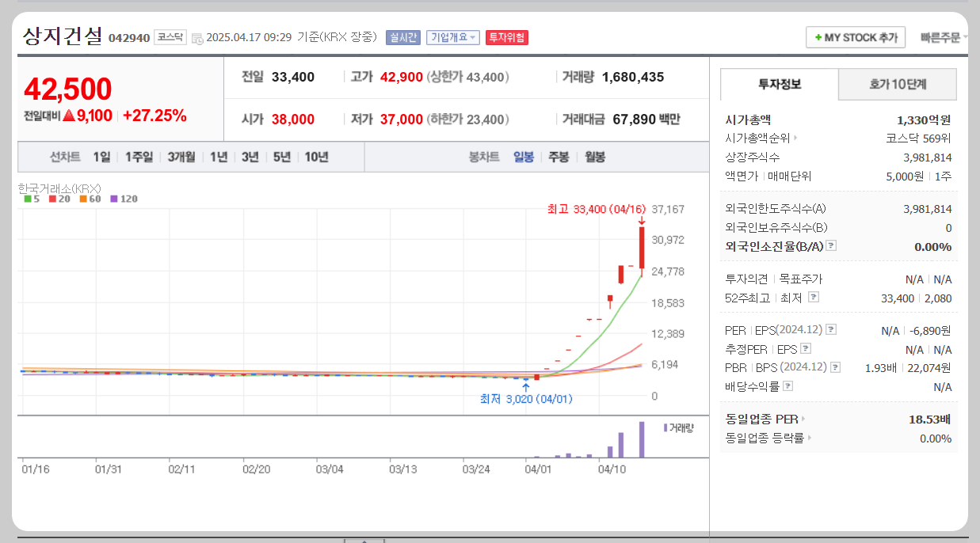The height and width of the screenshot is (543, 980).
Task: Select the 3개월 line chart period
Action: (x=181, y=157)
